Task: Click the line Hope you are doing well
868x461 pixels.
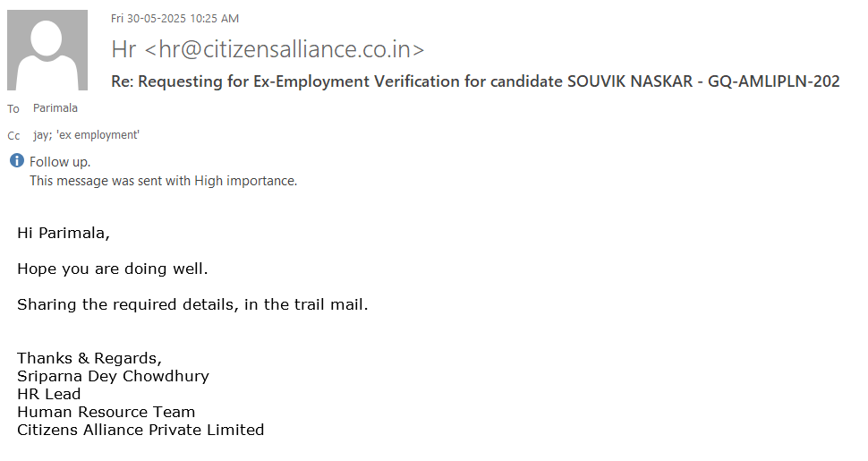Action: (112, 269)
